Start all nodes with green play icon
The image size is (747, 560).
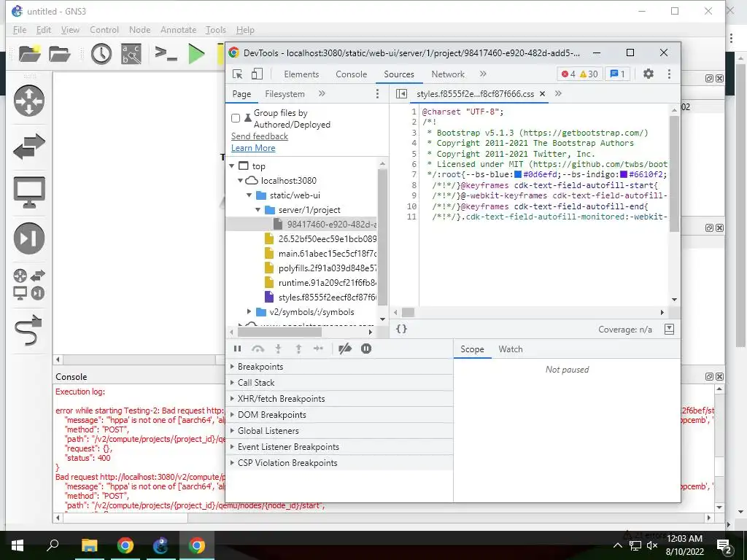[x=196, y=54]
